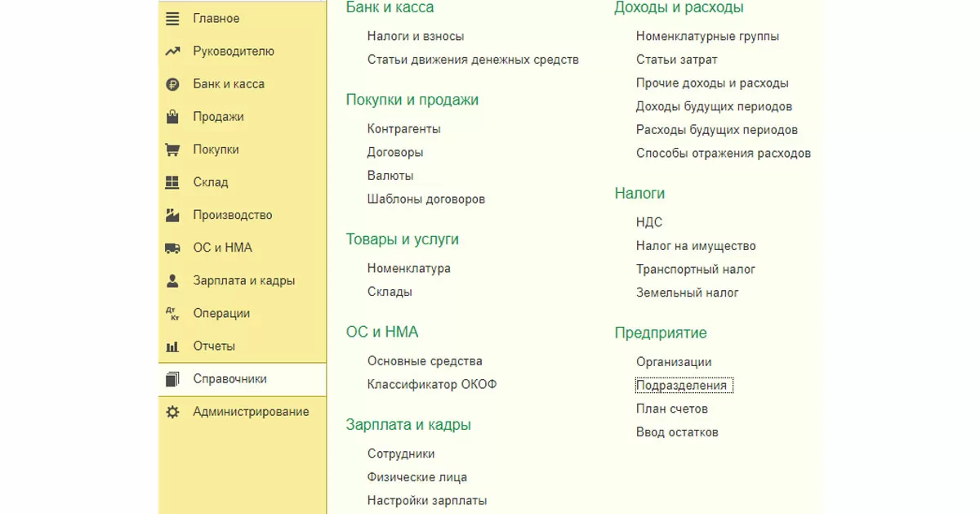This screenshot has width=980, height=514.
Task: Open the Сотрудники directory
Action: [x=401, y=454]
